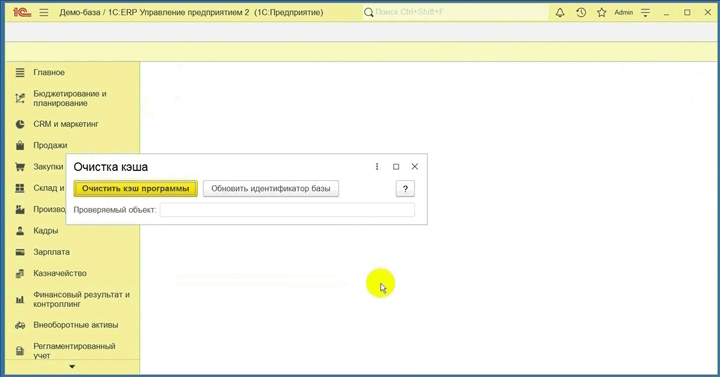Click the Продажи bag icon
This screenshot has width=720, height=377.
20,145
